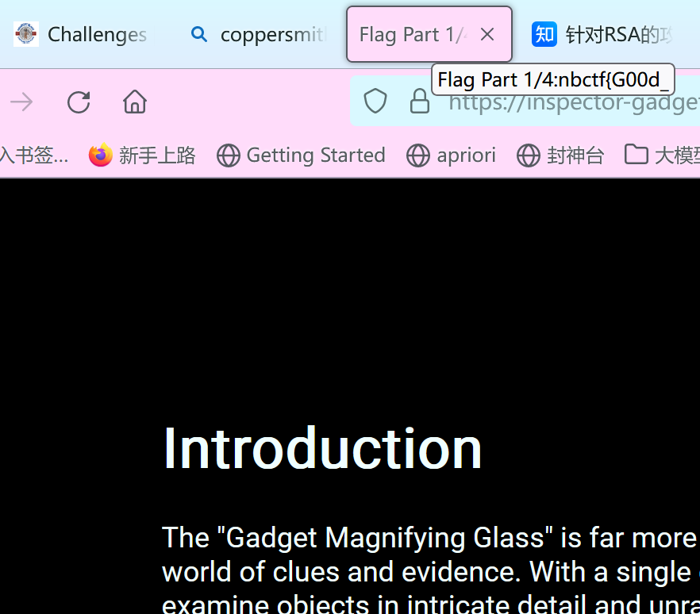
Task: Expand the 大模型 bookmarks folder
Action: tap(661, 155)
